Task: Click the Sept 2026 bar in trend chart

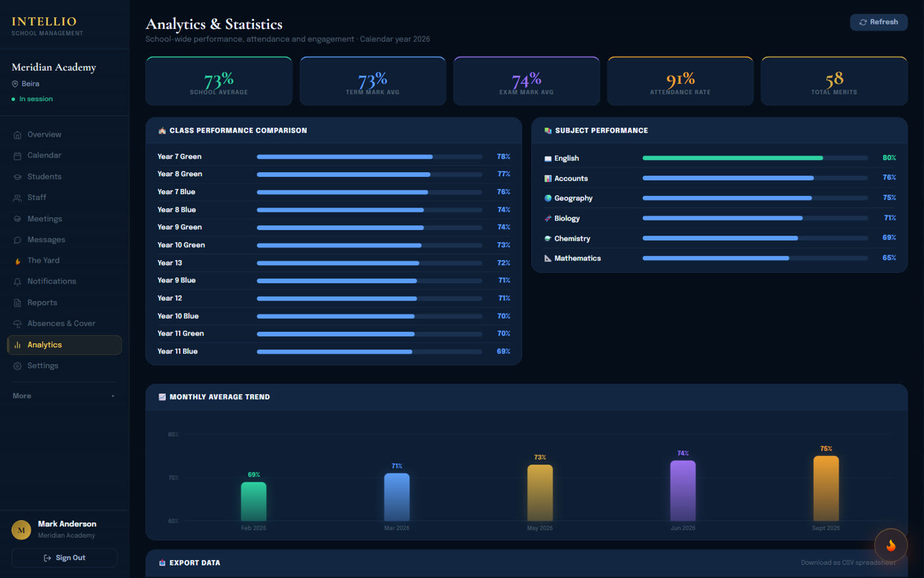Action: pyautogui.click(x=826, y=488)
